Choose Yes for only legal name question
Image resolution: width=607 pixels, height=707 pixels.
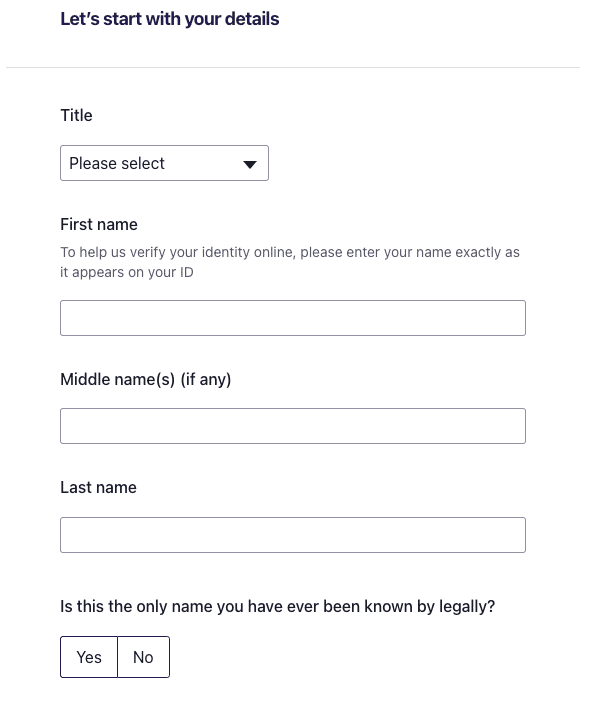click(89, 657)
